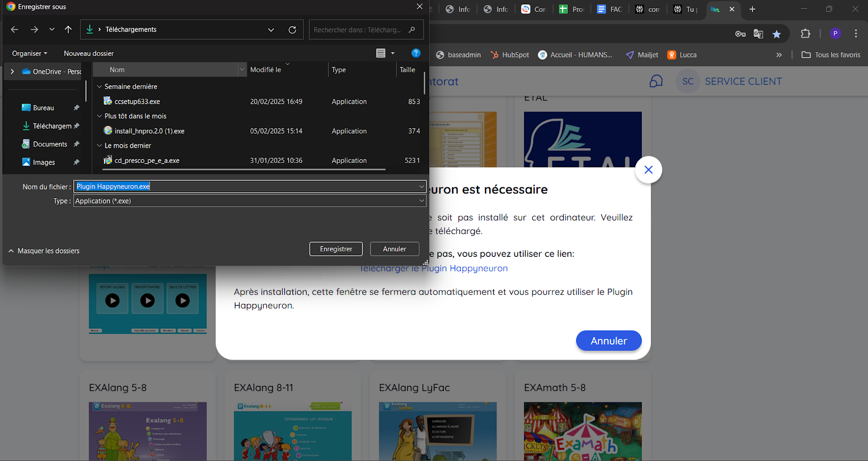The height and width of the screenshot is (461, 868).
Task: Click the Nouveau dossier button
Action: pos(89,53)
